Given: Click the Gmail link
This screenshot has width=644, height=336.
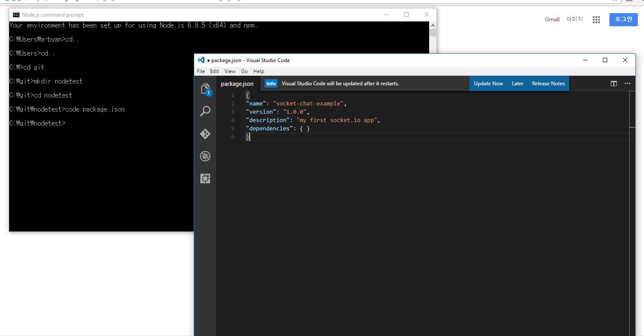Looking at the screenshot, I should pyautogui.click(x=552, y=20).
